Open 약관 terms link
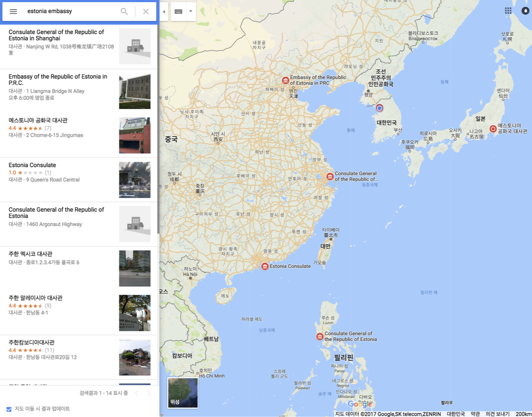Image resolution: width=532 pixels, height=417 pixels. [x=475, y=414]
